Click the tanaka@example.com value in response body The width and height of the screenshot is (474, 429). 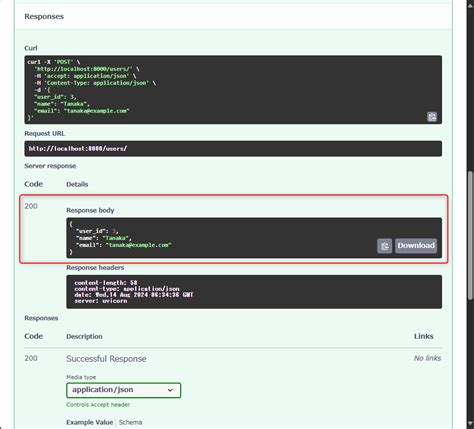point(138,245)
